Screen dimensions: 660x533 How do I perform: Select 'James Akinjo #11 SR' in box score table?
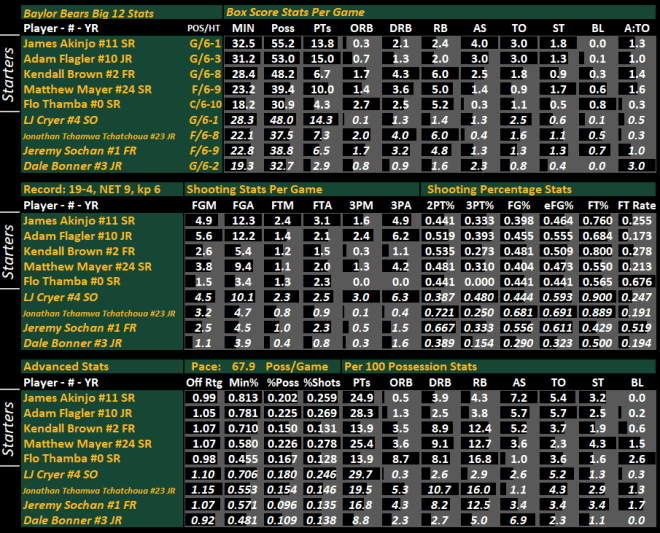[x=79, y=43]
